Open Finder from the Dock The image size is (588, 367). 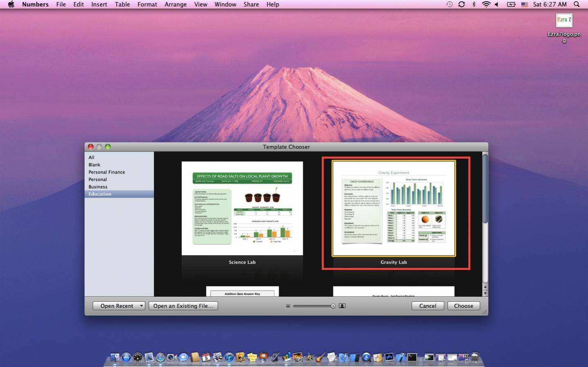coord(115,358)
